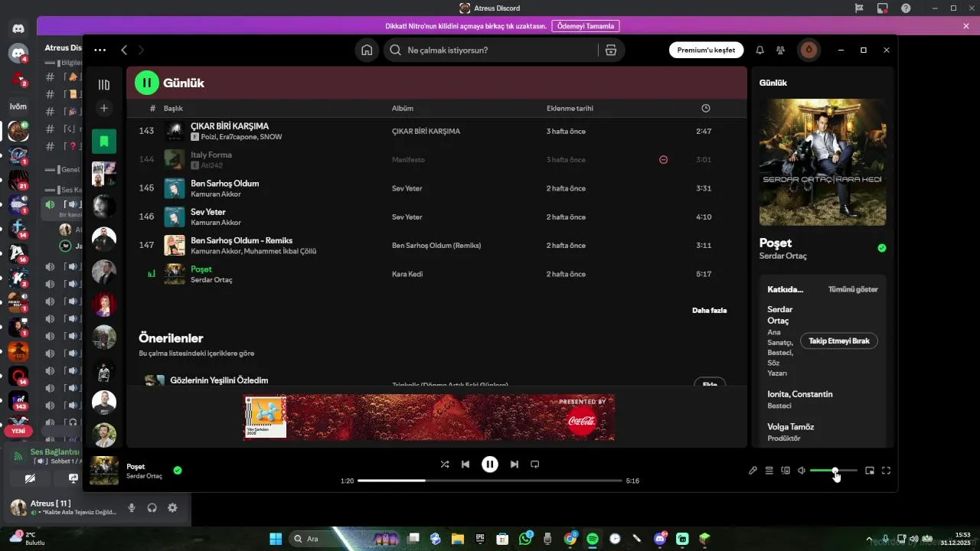Select recommended song Gözlerinin Yeşilini Özledim
The height and width of the screenshot is (551, 980).
tap(219, 380)
